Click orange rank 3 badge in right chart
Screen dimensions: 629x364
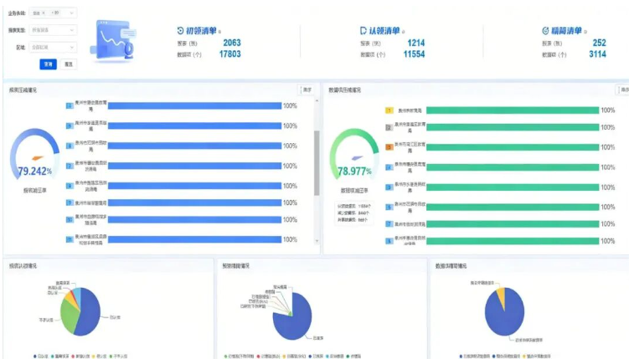tap(389, 147)
